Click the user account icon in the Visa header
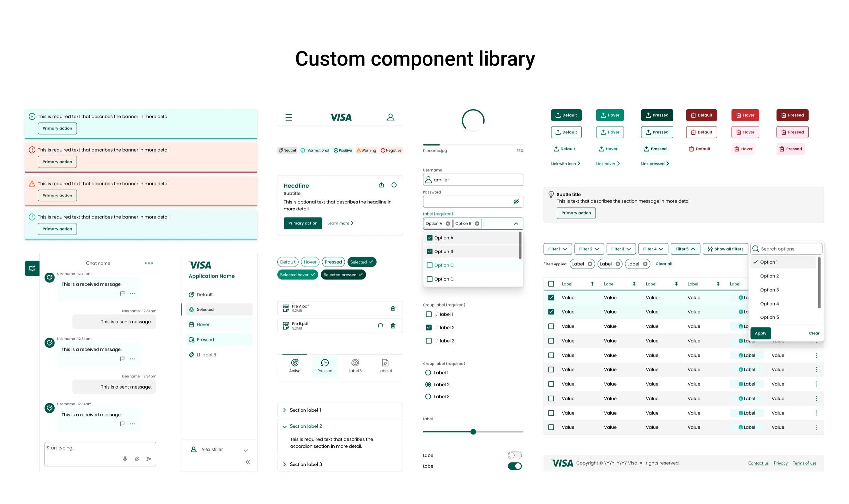This screenshot has width=849, height=504. click(391, 118)
